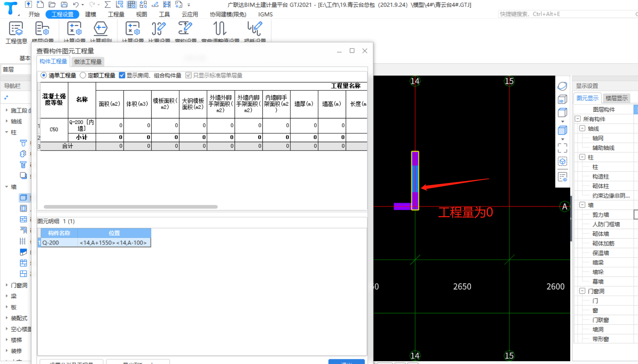Click 构造柱 in layer component list
The image size is (638, 364).
(600, 176)
